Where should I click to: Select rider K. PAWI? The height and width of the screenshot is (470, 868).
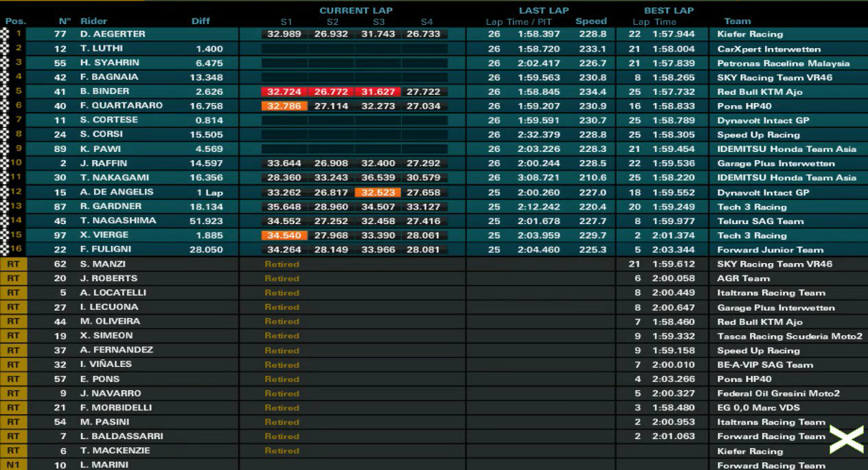(x=100, y=148)
